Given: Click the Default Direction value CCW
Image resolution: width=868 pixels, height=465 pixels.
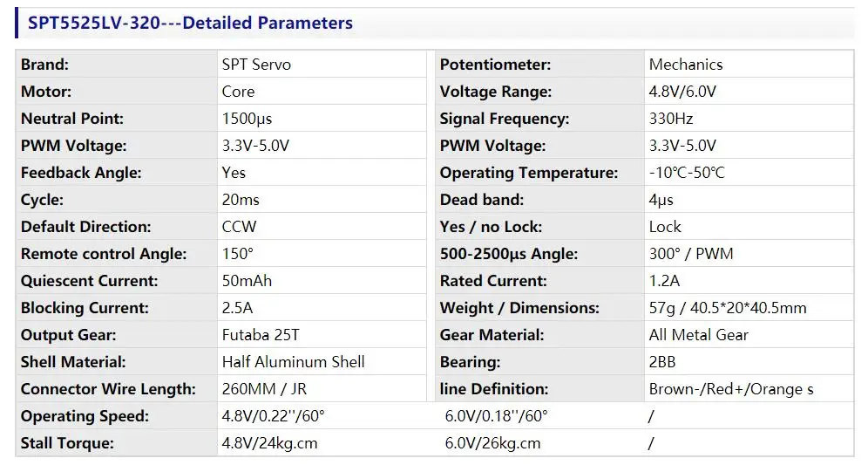Looking at the screenshot, I should point(240,227).
